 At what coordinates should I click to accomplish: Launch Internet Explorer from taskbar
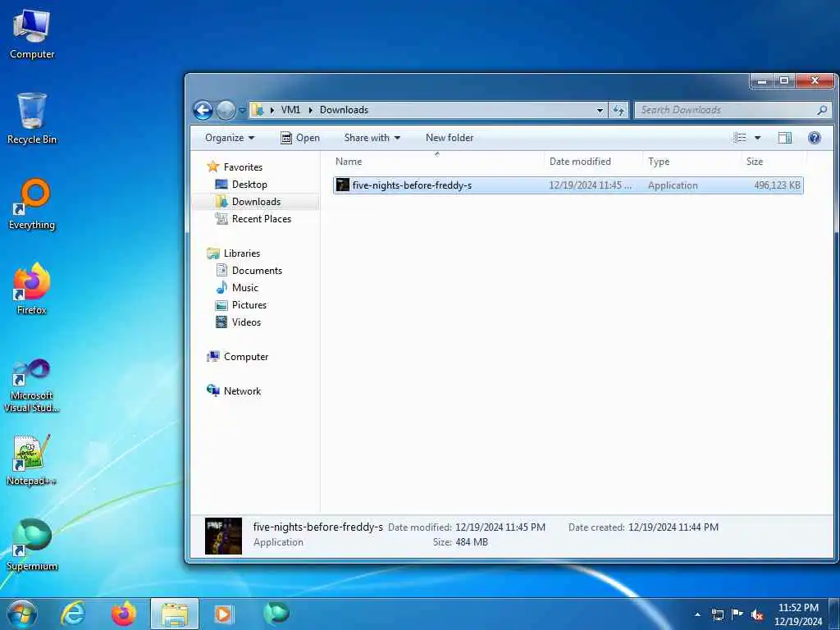coord(72,614)
